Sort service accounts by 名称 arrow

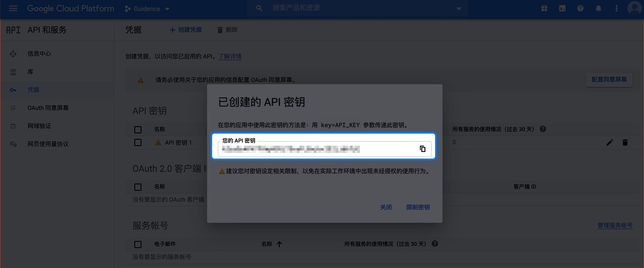coord(279,244)
